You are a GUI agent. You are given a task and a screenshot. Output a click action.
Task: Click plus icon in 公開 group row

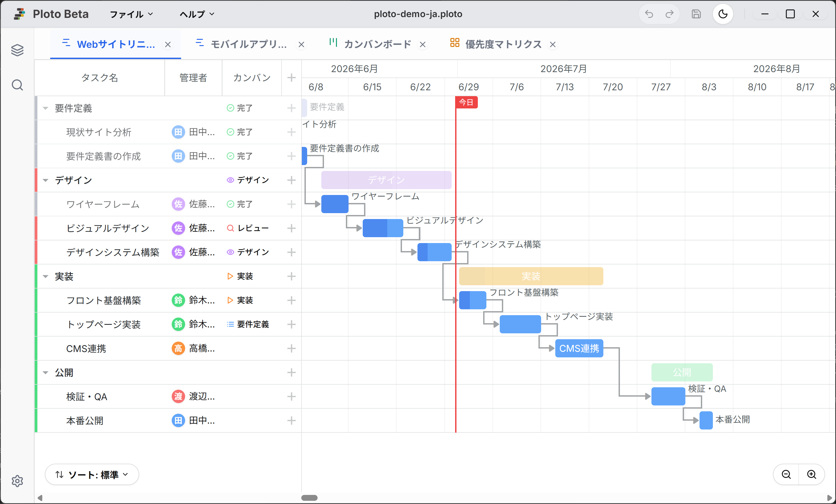pos(291,372)
